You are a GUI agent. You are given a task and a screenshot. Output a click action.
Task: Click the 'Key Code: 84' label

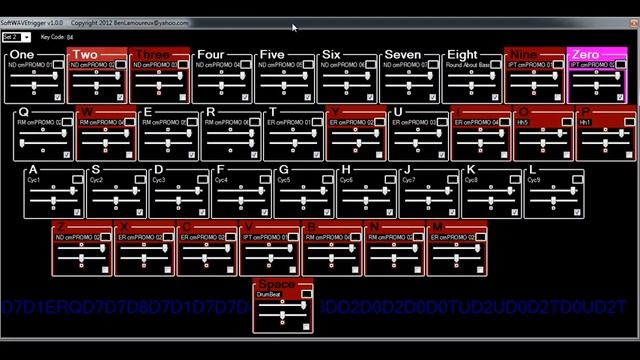click(x=57, y=37)
